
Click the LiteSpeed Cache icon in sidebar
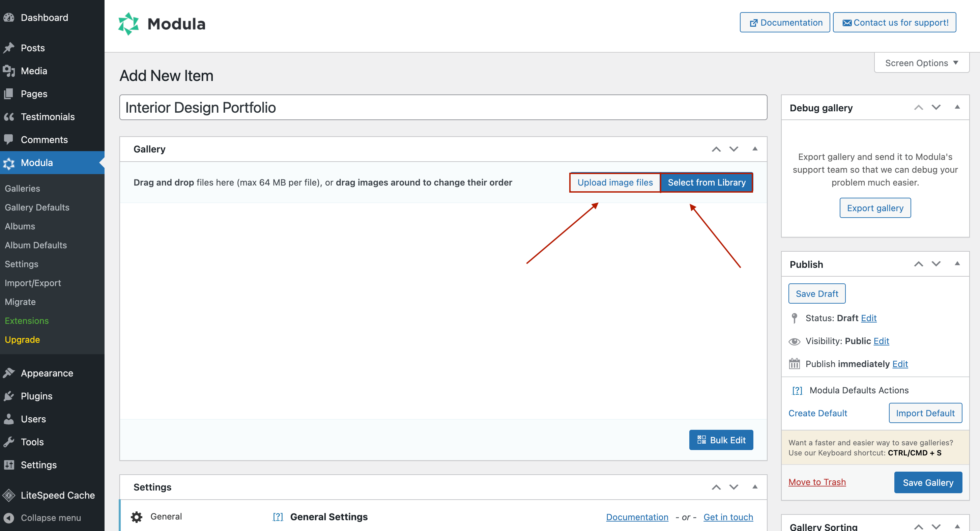point(10,494)
